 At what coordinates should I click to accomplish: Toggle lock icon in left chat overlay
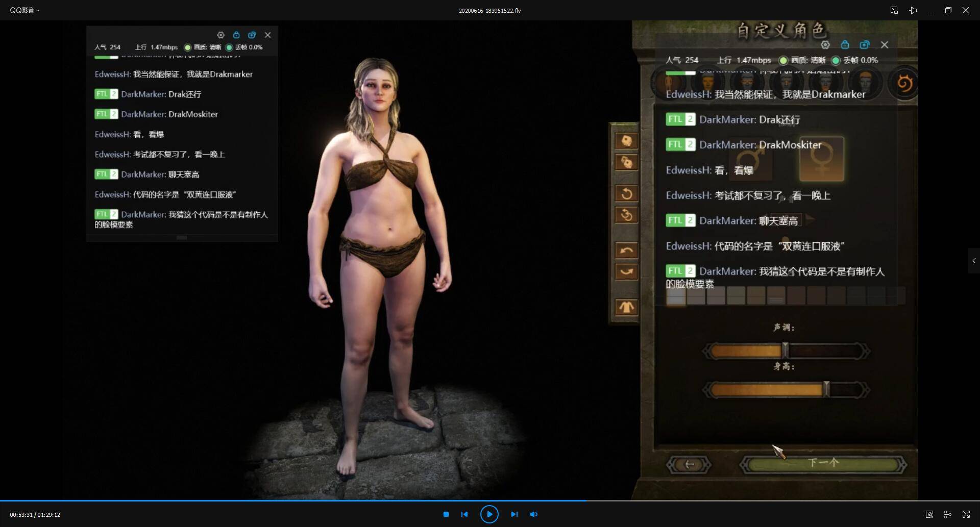coord(236,35)
